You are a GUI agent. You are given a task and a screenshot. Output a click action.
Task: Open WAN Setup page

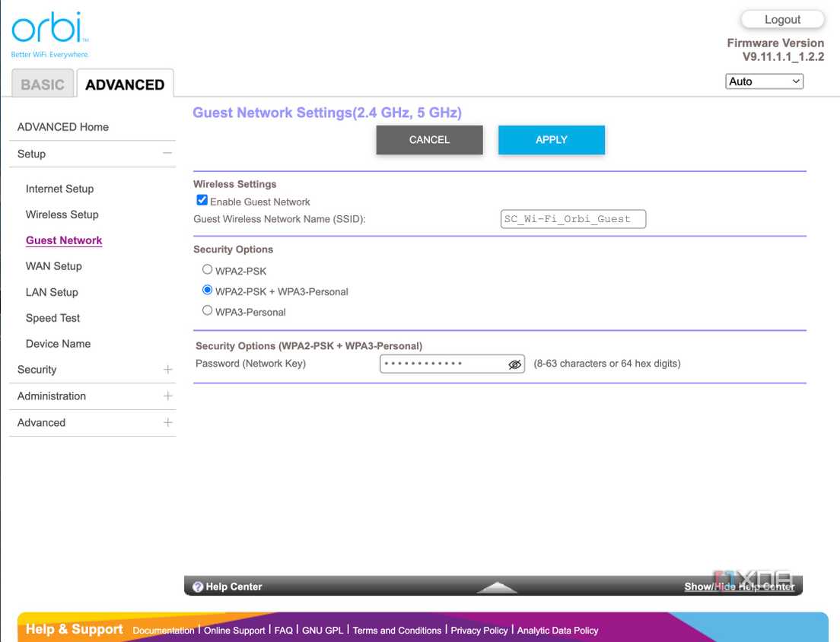(x=53, y=266)
